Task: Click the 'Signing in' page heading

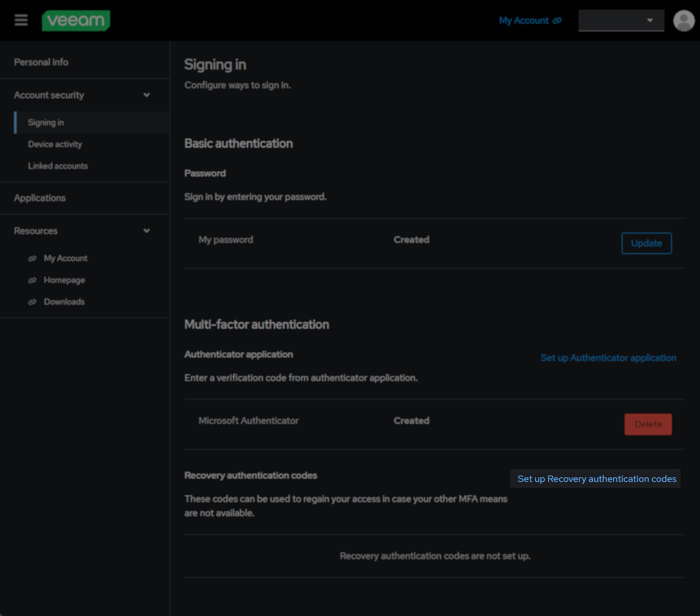Action: tap(215, 65)
